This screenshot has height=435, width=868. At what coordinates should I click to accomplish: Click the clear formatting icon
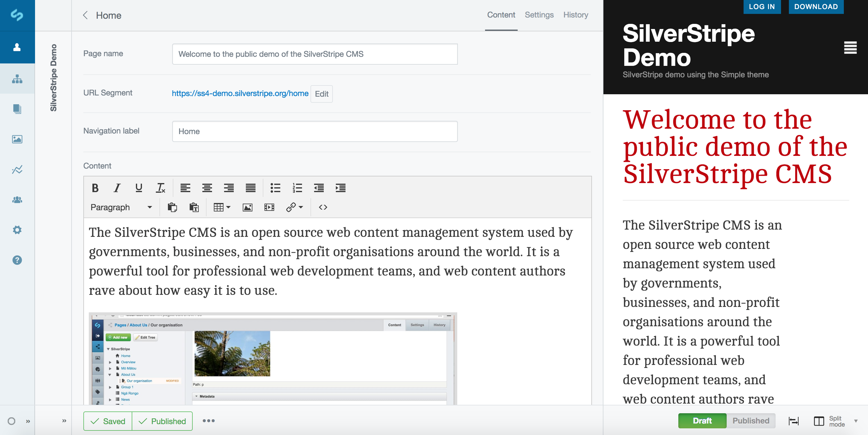(x=160, y=188)
